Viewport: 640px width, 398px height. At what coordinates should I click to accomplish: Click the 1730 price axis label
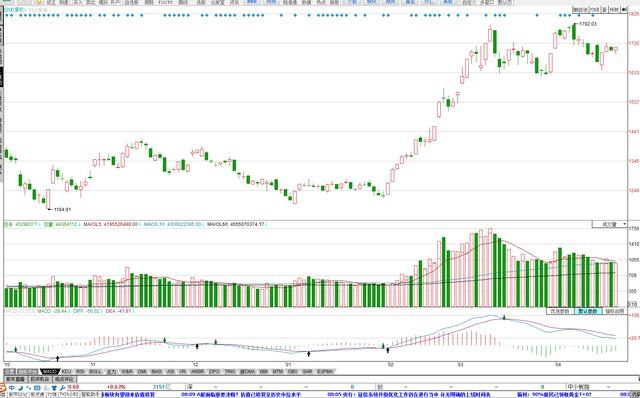click(633, 43)
